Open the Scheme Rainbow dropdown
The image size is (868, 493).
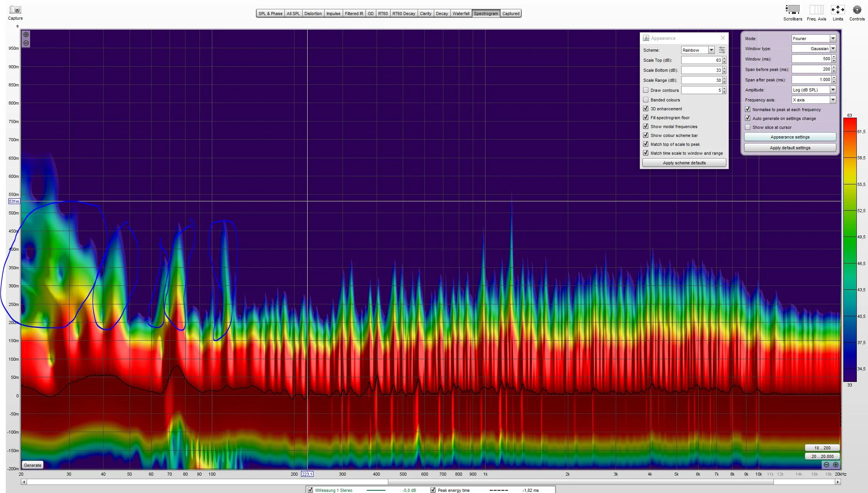tap(697, 50)
